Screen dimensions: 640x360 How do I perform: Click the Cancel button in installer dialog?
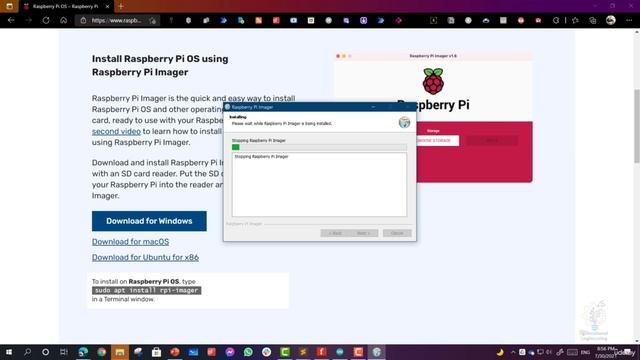(397, 233)
